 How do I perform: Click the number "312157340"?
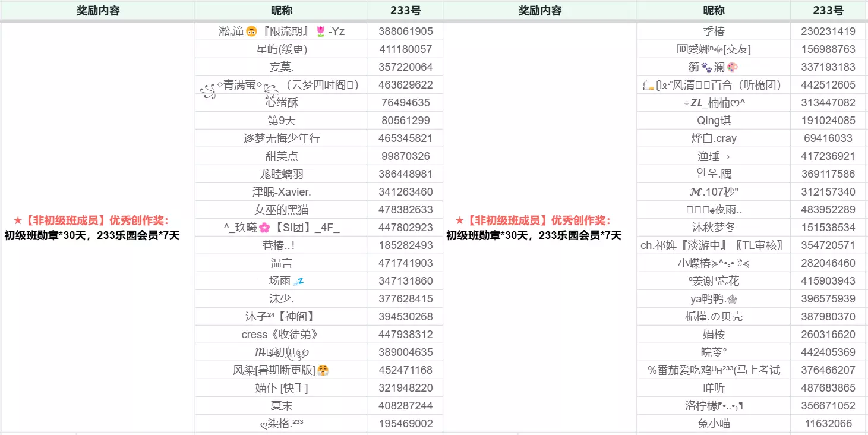(828, 192)
